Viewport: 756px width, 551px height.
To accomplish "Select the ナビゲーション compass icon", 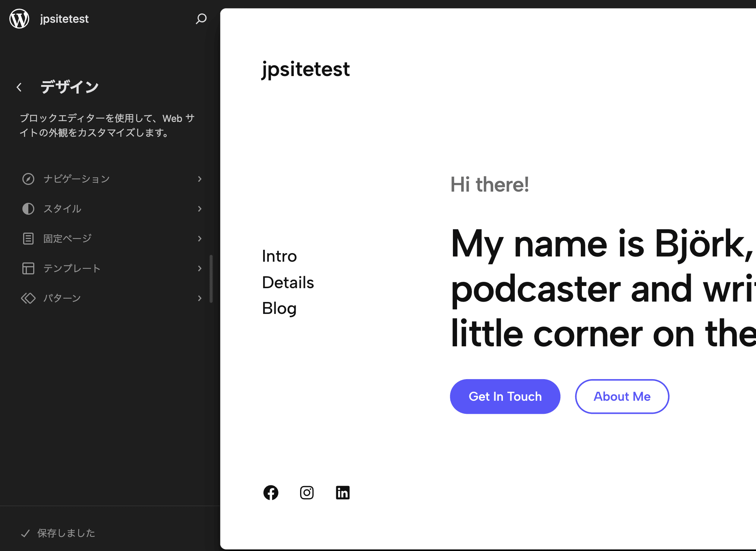I will 28,179.
